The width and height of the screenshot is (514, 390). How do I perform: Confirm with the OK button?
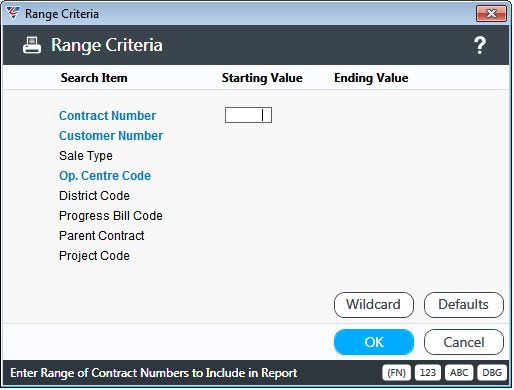tap(374, 342)
